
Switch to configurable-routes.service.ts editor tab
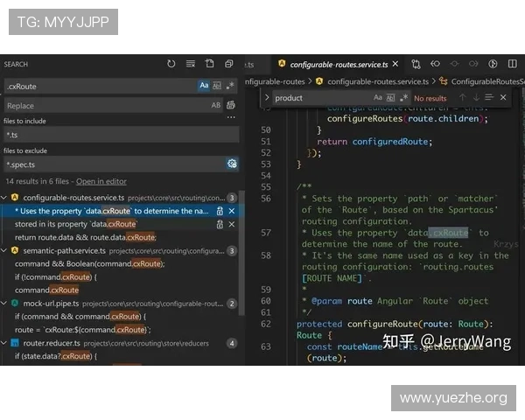pos(338,64)
